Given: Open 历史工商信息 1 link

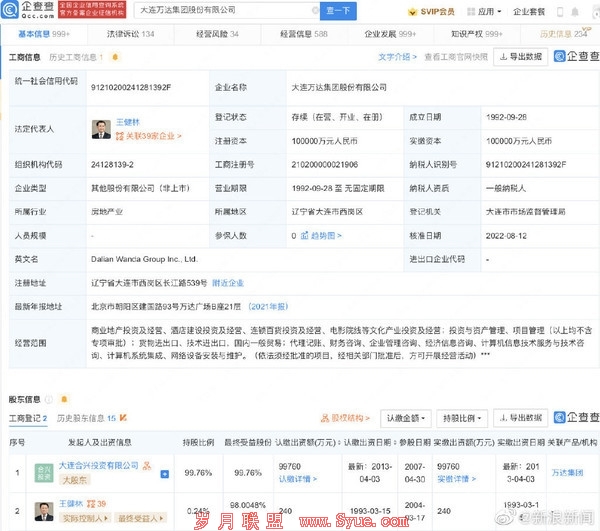Looking at the screenshot, I should pyautogui.click(x=76, y=57).
